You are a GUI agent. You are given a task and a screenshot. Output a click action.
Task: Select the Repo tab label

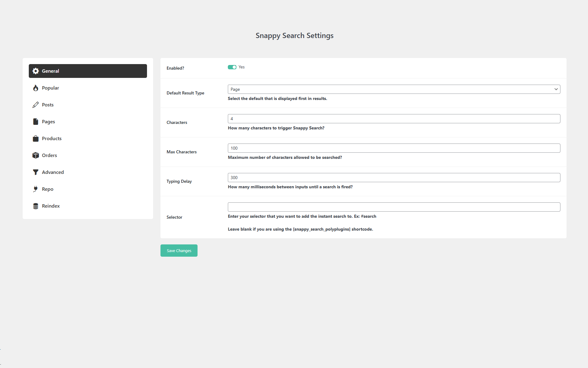coord(47,189)
